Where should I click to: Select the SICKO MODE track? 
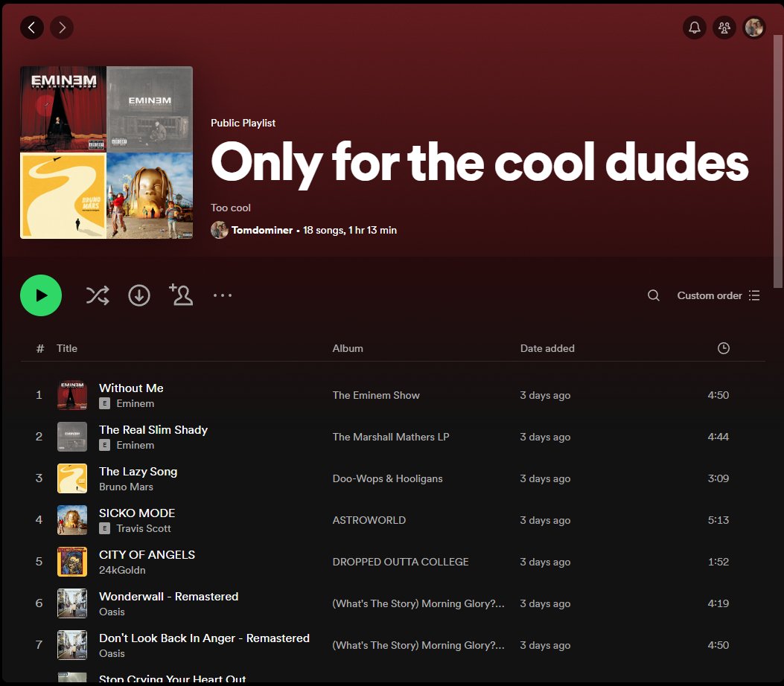[x=137, y=513]
